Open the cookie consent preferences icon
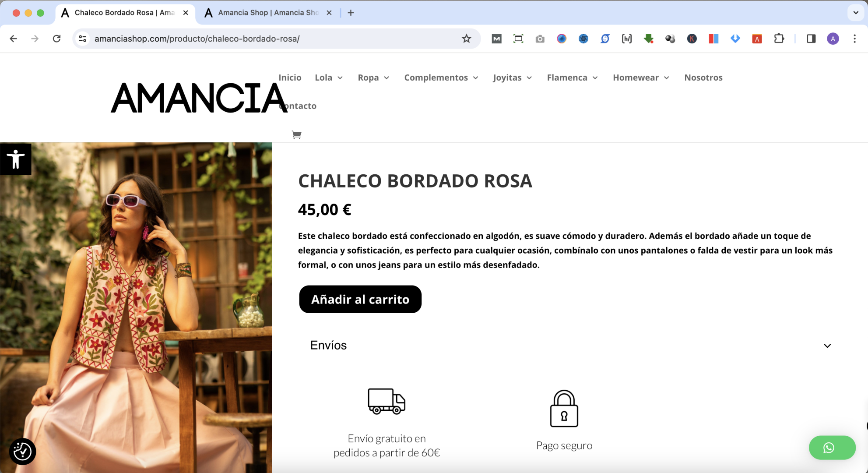This screenshot has height=473, width=868. tap(22, 452)
